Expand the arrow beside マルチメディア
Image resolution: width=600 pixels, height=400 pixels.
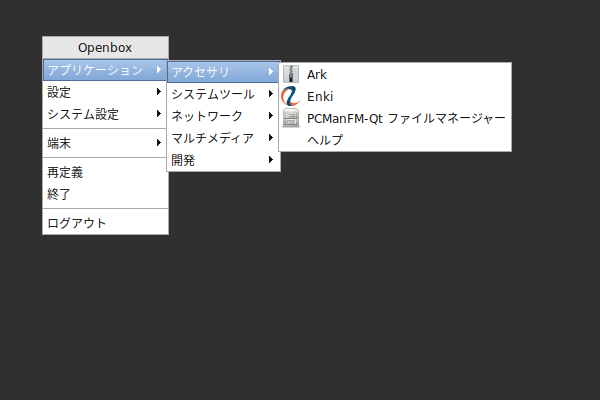pos(271,137)
